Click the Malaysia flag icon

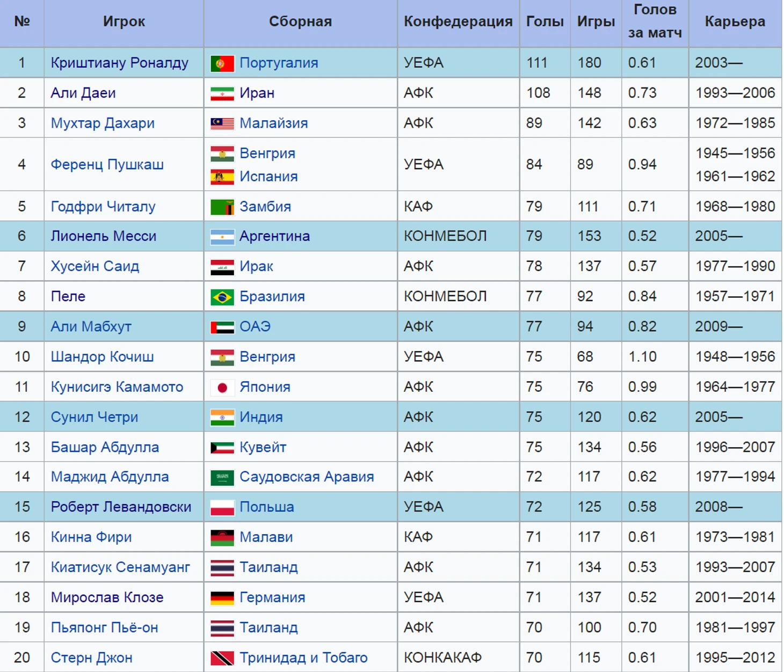[222, 123]
